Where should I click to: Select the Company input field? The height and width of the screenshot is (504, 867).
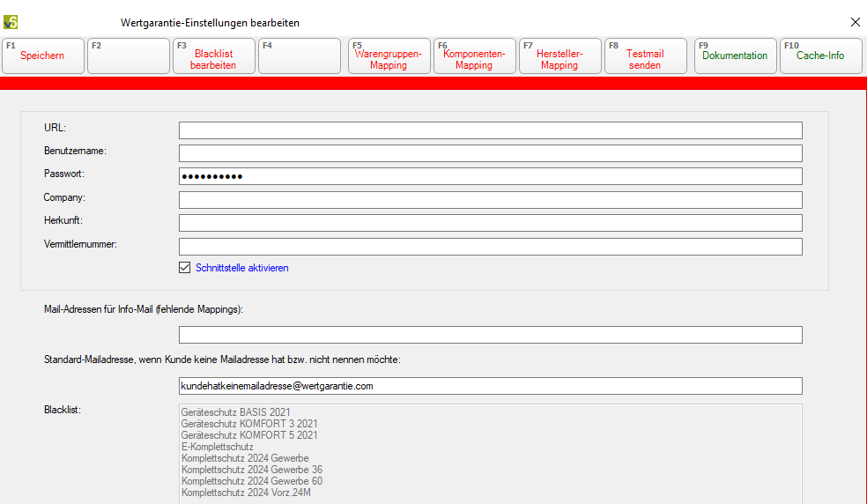490,200
